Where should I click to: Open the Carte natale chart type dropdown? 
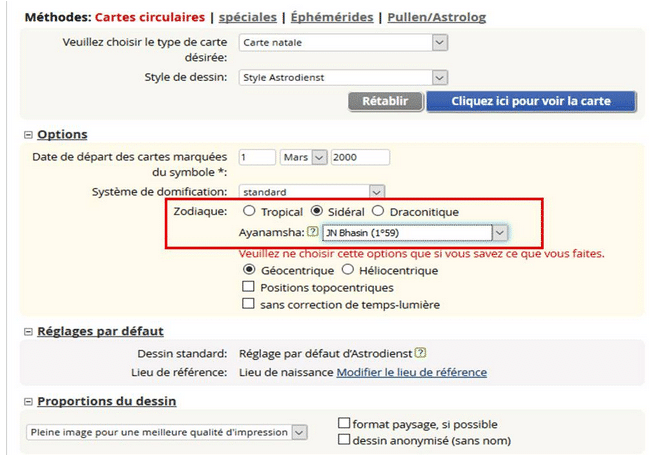click(x=343, y=43)
